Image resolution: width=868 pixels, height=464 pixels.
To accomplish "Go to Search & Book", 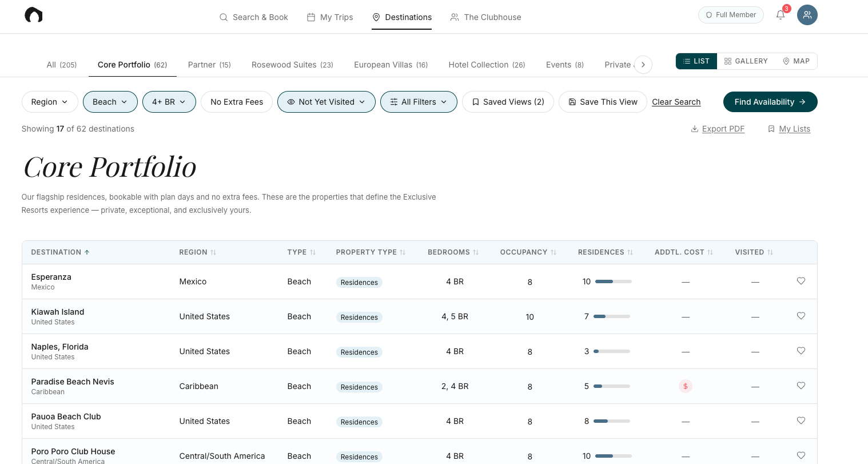I will pos(254,17).
